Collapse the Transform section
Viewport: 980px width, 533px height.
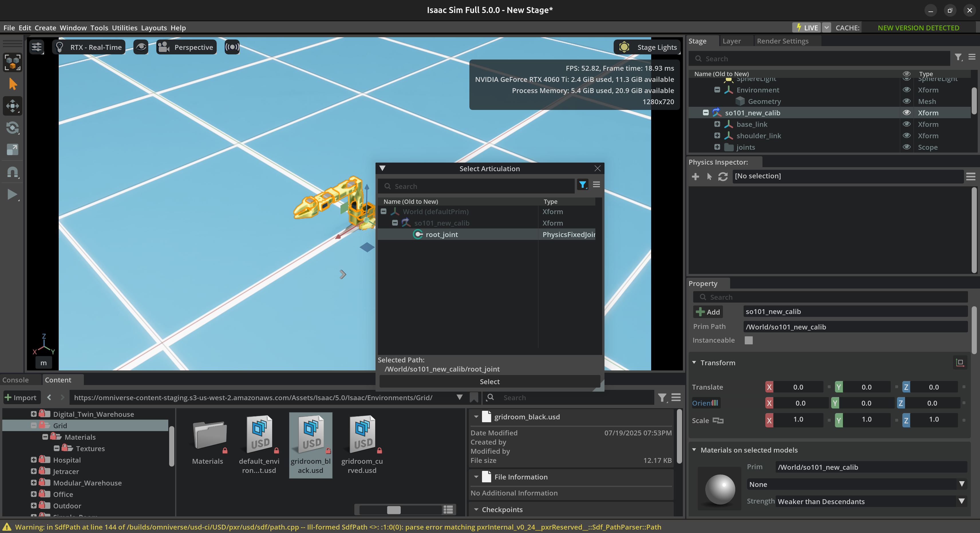694,363
